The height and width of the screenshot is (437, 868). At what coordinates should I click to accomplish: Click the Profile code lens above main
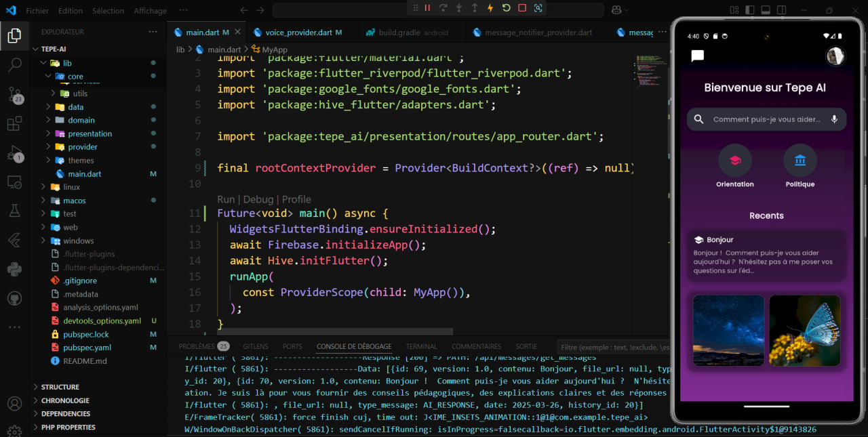tap(296, 199)
